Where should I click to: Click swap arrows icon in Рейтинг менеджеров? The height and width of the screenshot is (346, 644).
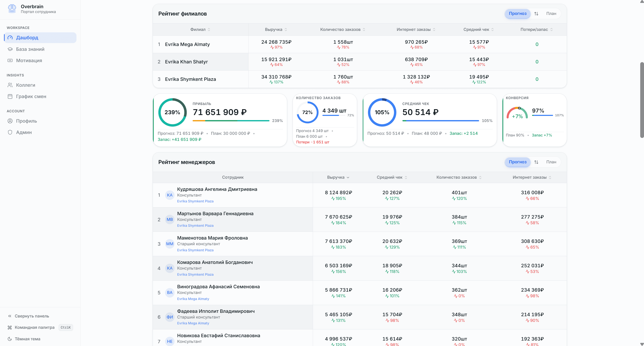(x=536, y=162)
